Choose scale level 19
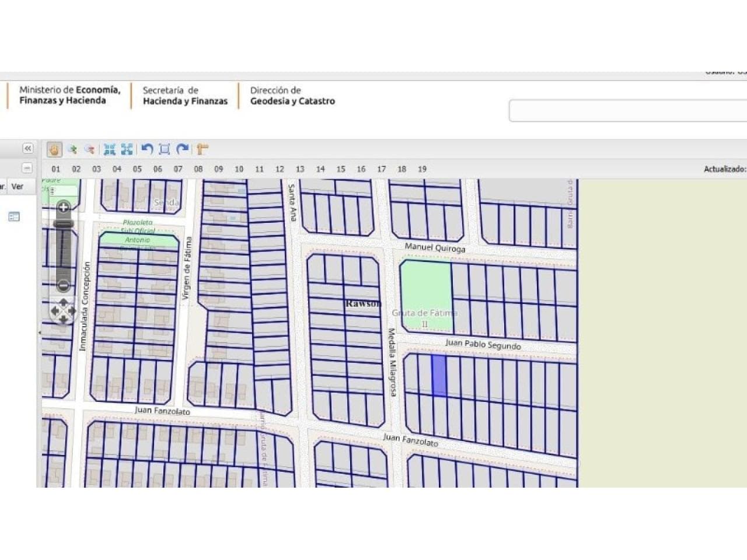Image resolution: width=747 pixels, height=560 pixels. (422, 169)
